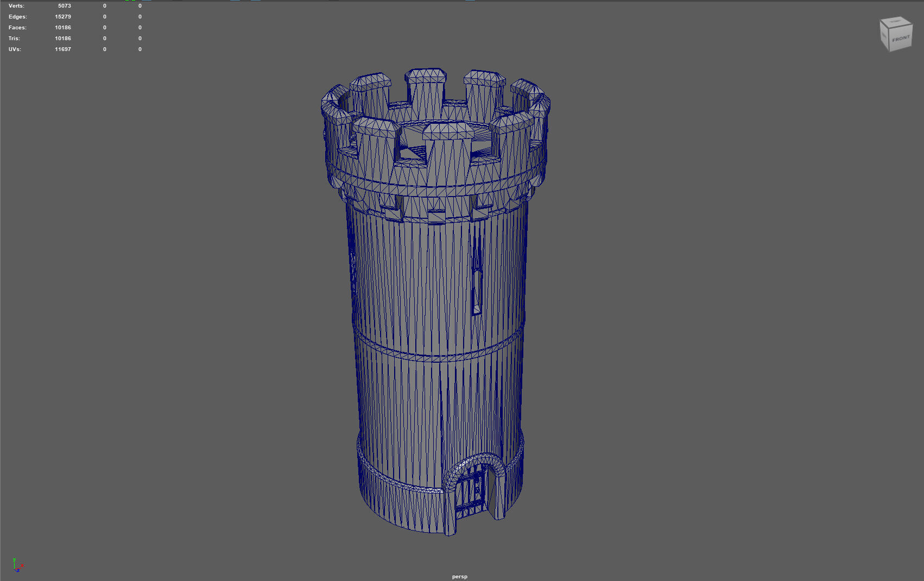Click the UVs: label in the HUD
Image resolution: width=924 pixels, height=581 pixels.
(x=15, y=49)
